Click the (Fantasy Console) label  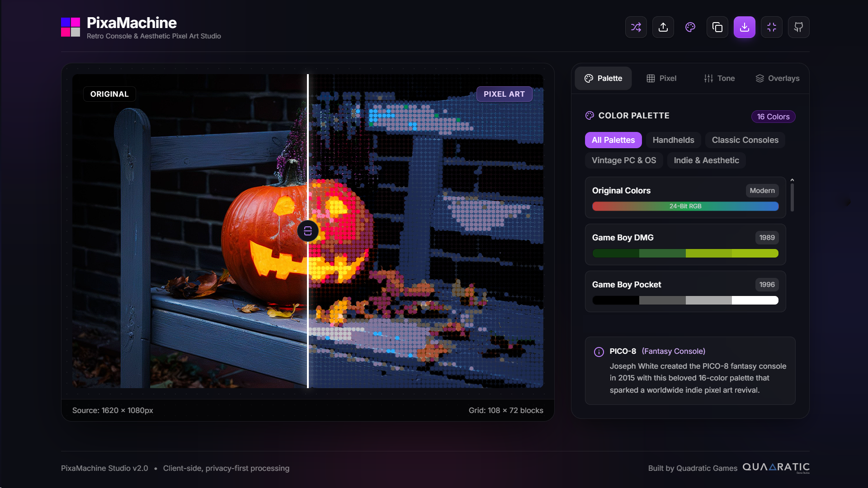tap(673, 351)
